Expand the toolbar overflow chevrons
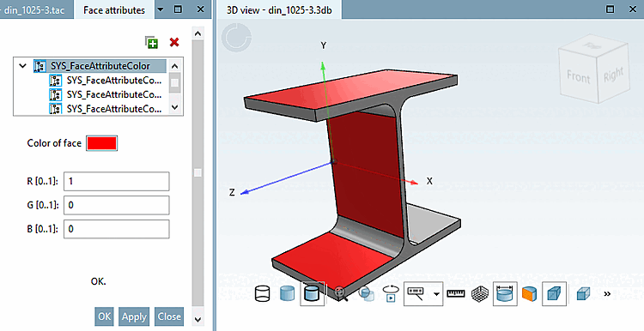 [607, 293]
